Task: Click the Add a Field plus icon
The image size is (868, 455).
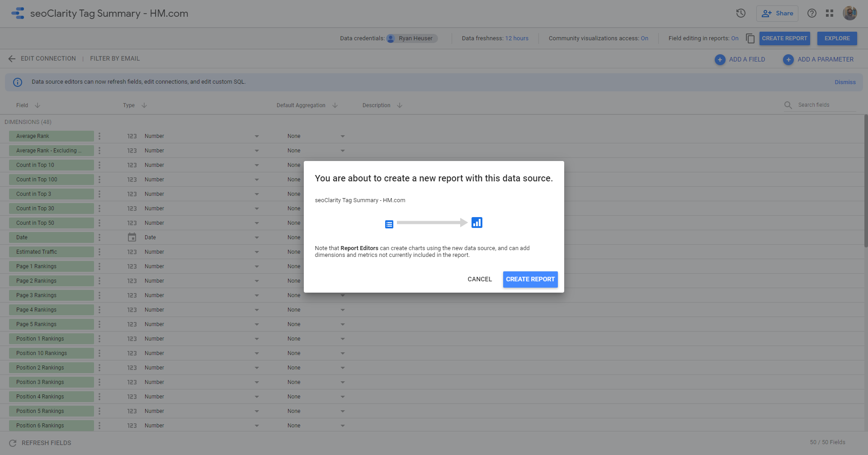Action: click(720, 60)
